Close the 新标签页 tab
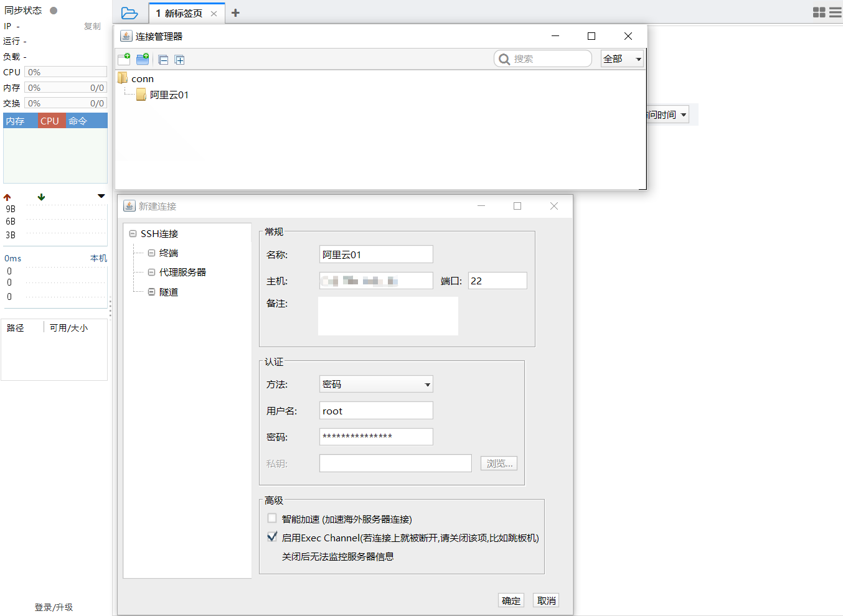The width and height of the screenshot is (843, 616). click(x=214, y=14)
